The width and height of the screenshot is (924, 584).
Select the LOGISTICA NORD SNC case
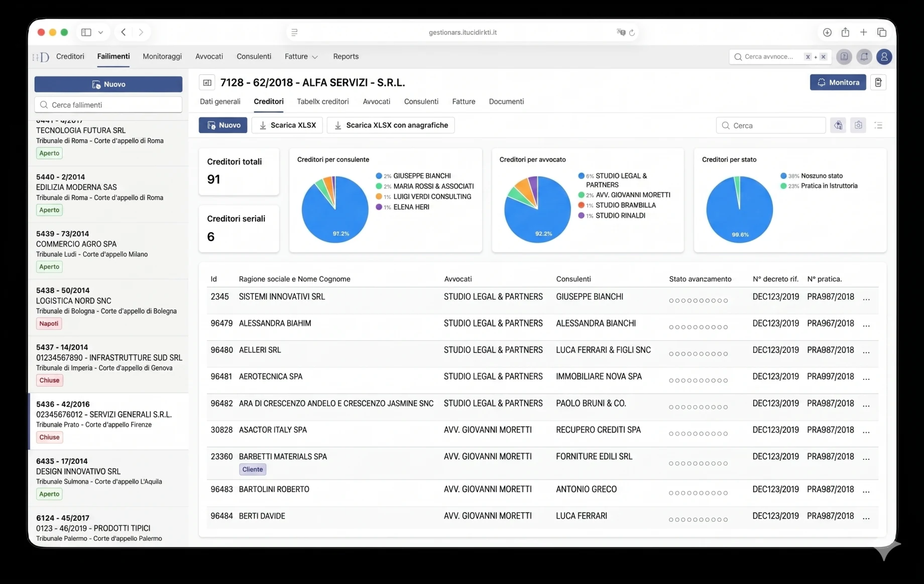(108, 308)
